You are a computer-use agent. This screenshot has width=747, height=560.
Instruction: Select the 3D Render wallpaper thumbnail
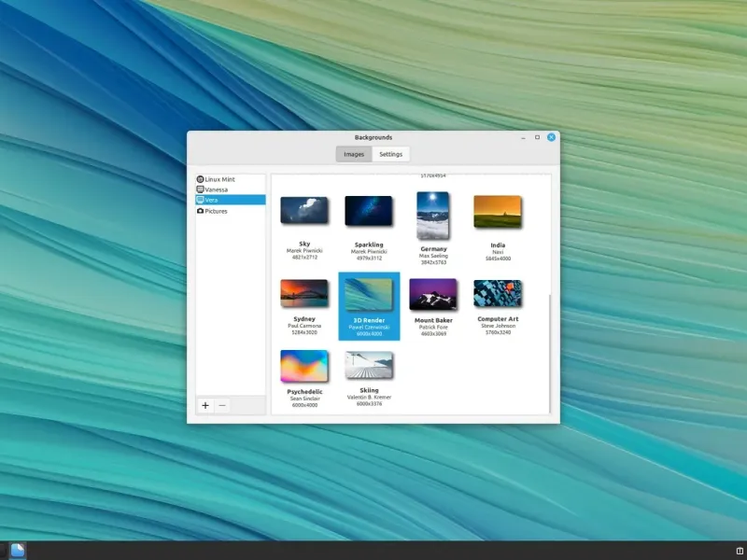[x=369, y=294]
